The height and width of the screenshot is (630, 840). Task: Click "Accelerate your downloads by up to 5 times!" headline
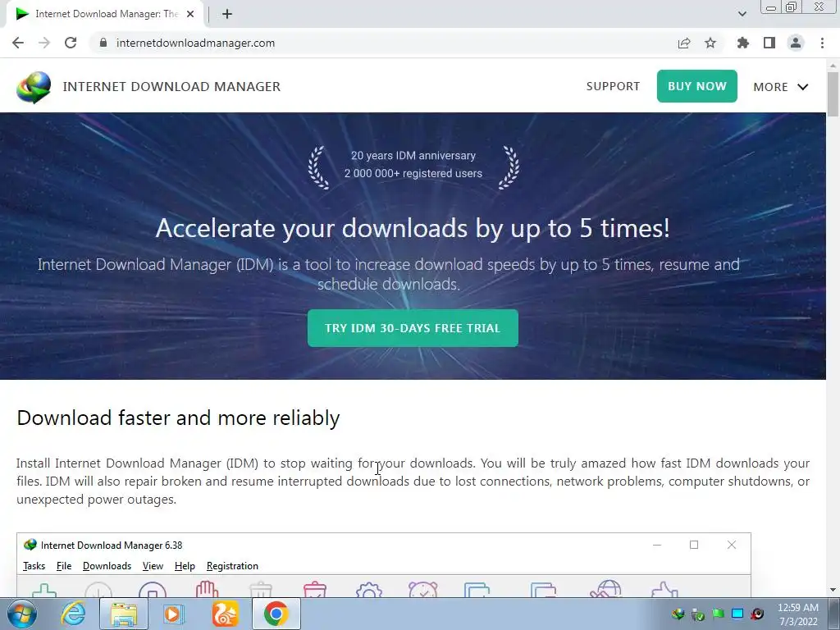[x=413, y=228]
